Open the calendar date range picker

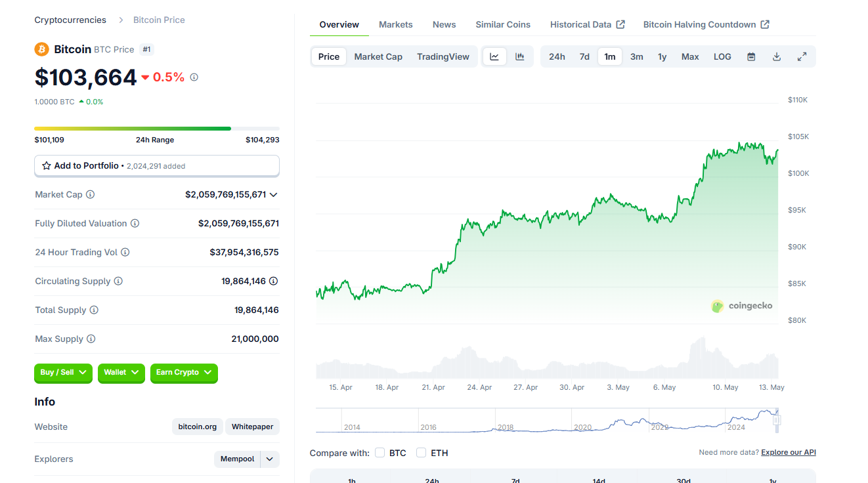751,57
